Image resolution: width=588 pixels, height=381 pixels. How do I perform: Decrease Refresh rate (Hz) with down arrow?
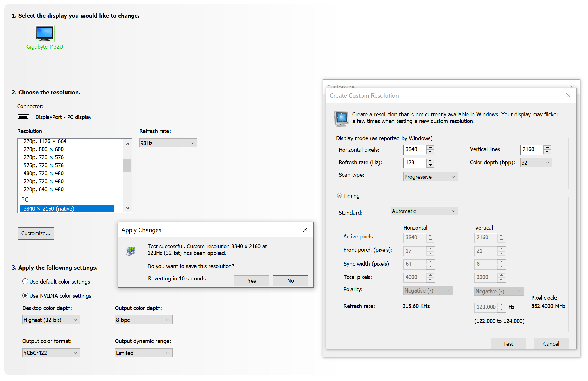pos(430,165)
